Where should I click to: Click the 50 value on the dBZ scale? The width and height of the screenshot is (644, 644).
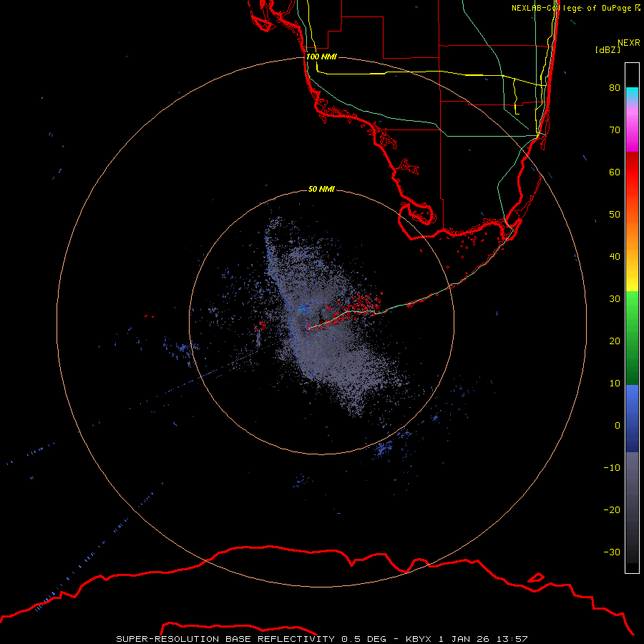tap(615, 215)
